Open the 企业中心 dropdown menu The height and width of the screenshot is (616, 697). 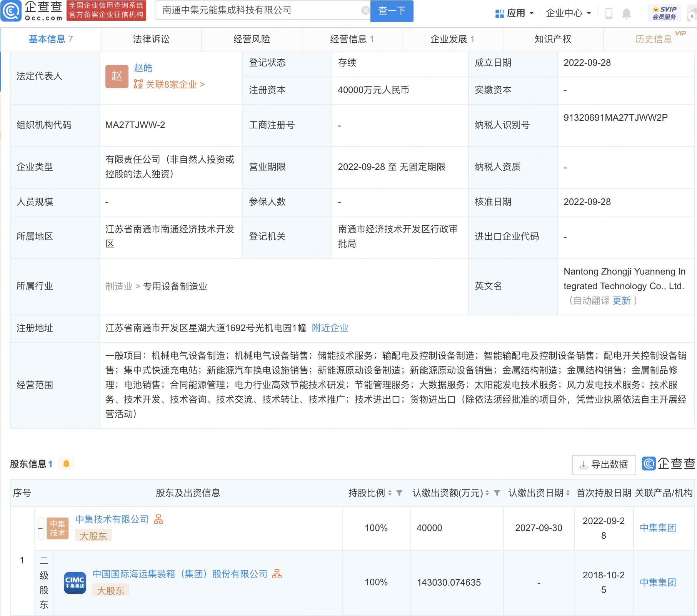568,13
